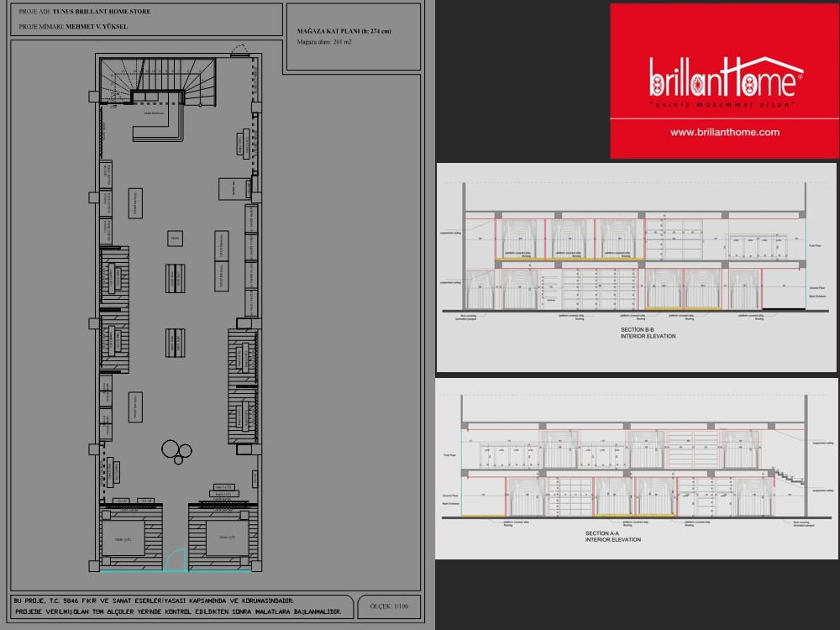Viewport: 840px width, 630px height.
Task: Click the 'ÖLÇEK: 1/100' scale box
Action: (x=389, y=606)
